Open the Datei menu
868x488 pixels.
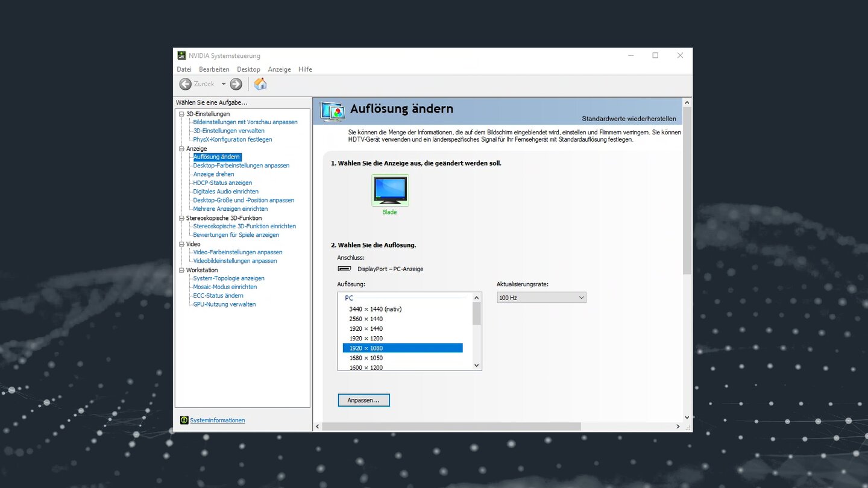(184, 69)
